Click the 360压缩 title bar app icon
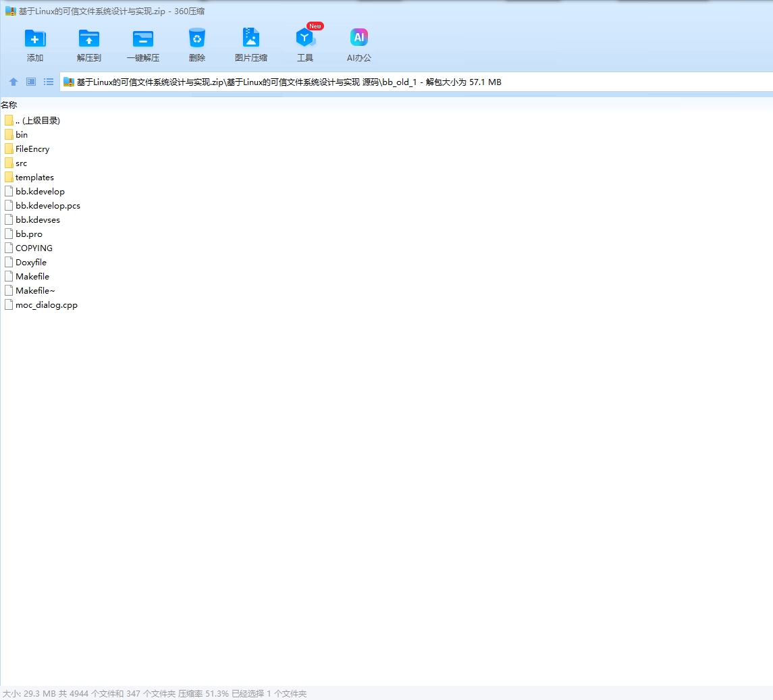This screenshot has height=700, width=773. pos(11,11)
